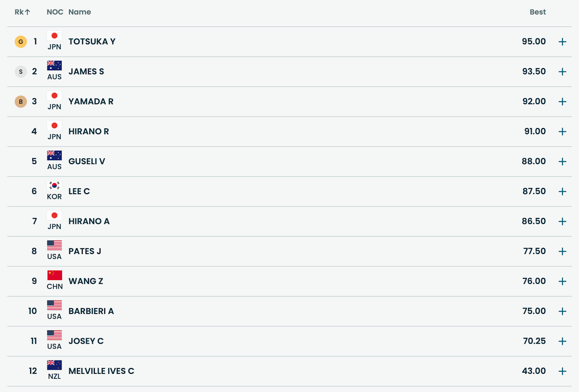579x392 pixels.
Task: Click the Name column header
Action: click(79, 12)
